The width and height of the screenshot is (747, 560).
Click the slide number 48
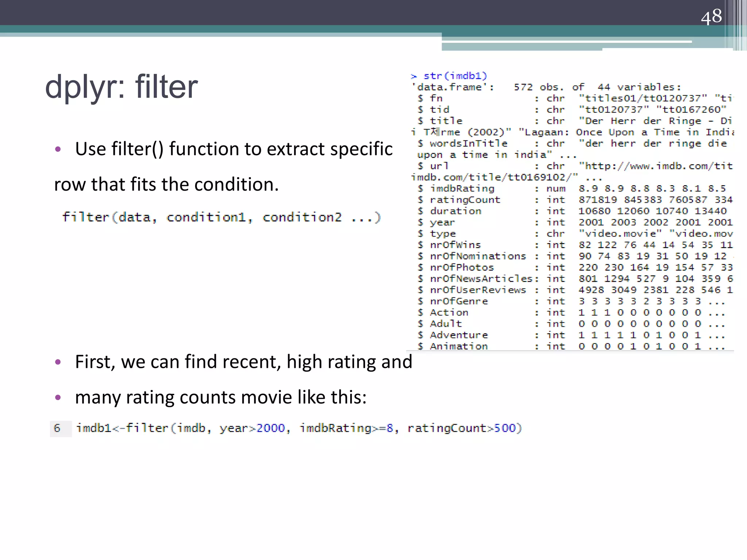[x=711, y=16]
